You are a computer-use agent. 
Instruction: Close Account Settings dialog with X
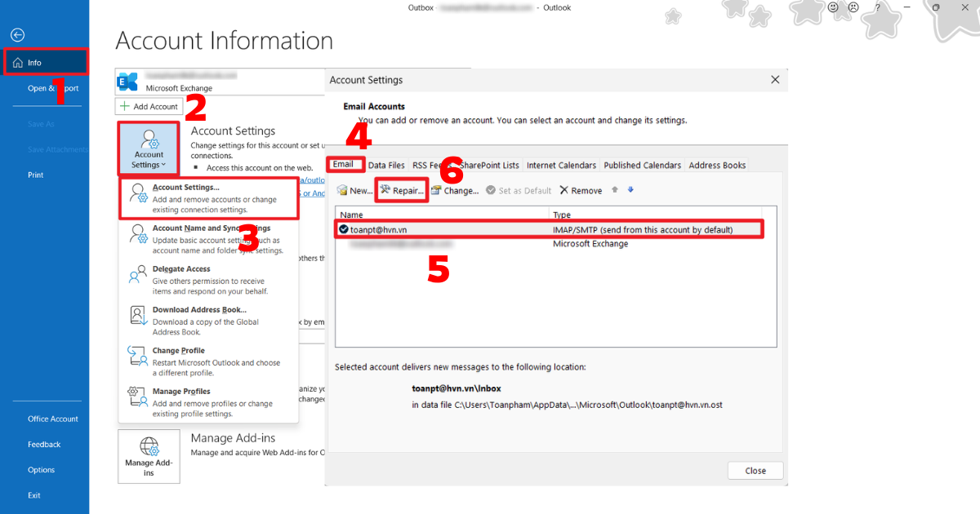[x=775, y=79]
